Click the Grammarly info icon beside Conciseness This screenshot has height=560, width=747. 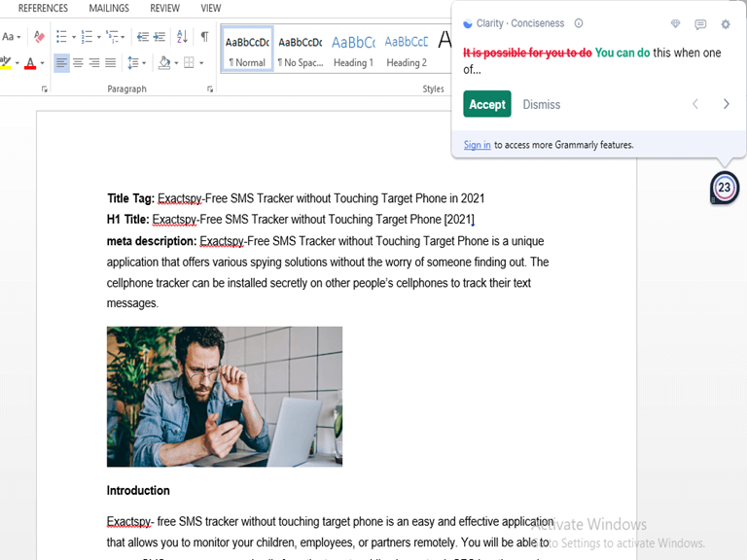point(579,23)
